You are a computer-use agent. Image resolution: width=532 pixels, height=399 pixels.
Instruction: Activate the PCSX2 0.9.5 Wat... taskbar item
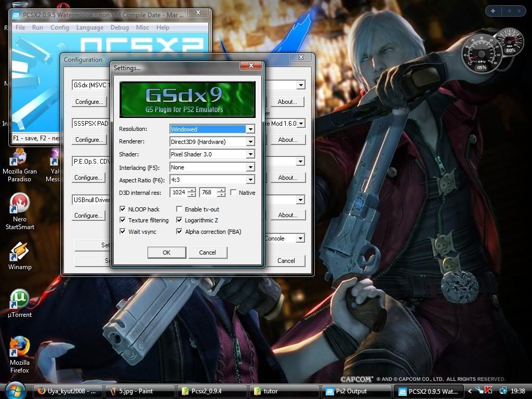click(429, 391)
